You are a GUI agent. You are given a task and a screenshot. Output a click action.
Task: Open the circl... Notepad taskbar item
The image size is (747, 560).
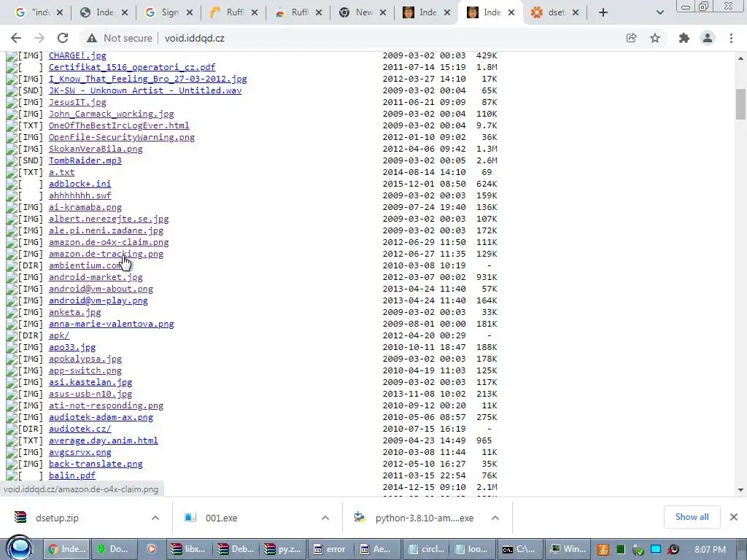point(425,549)
